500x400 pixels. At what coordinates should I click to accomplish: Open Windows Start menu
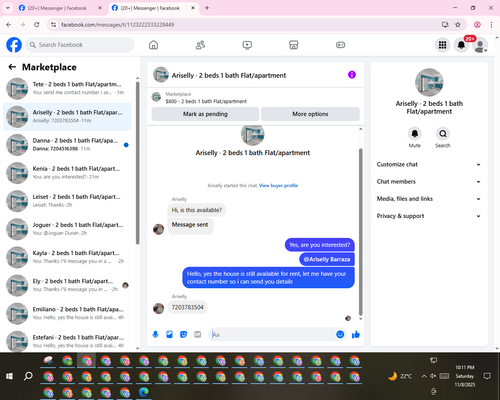coord(9,376)
